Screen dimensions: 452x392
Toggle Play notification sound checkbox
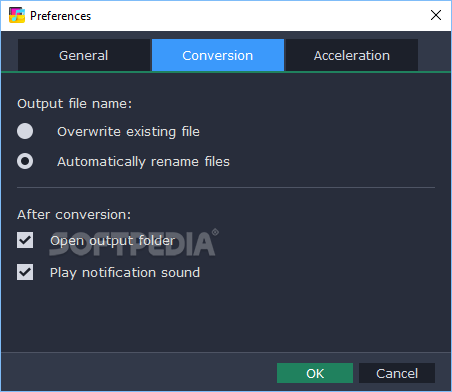[x=25, y=272]
